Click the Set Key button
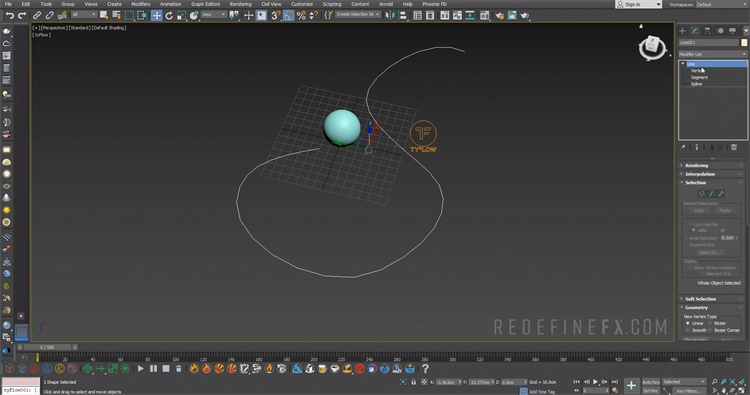The width and height of the screenshot is (750, 395). point(651,391)
